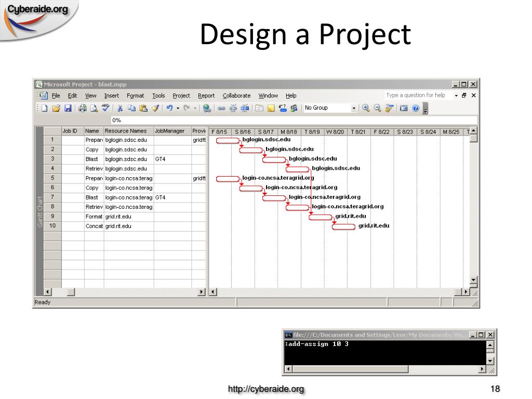
Task: Click the Task Notes yellow note icon
Action: 271,108
